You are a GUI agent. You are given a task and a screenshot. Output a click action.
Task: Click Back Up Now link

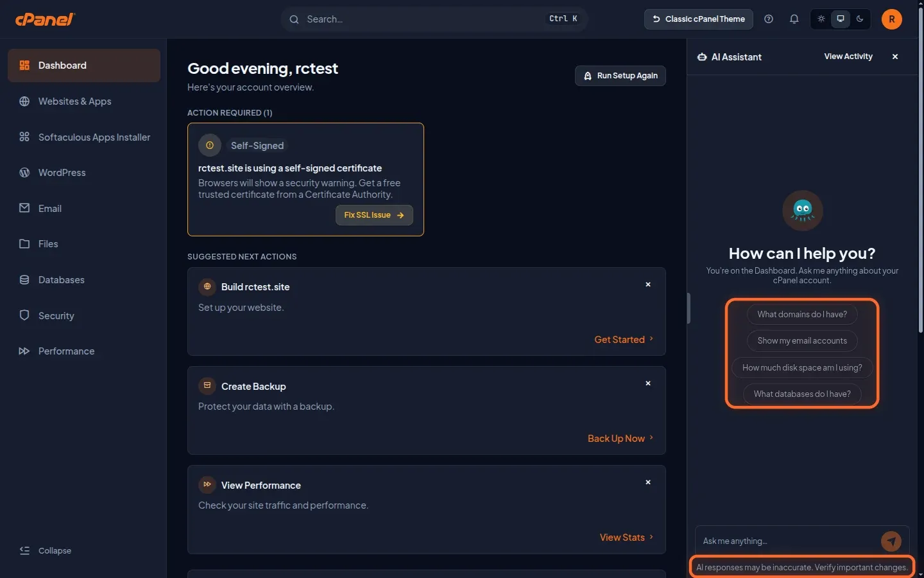620,439
